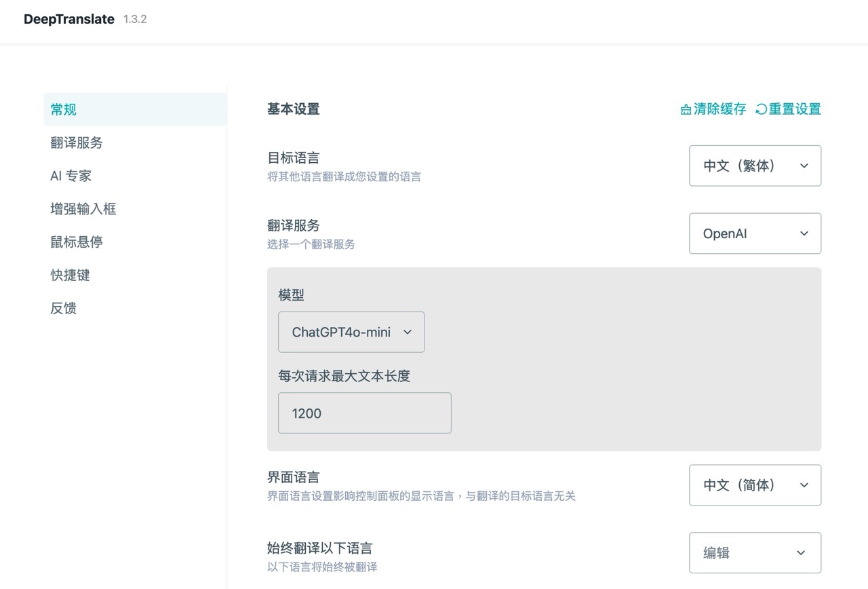
Task: Click the 目标语言 setting label
Action: pos(293,158)
